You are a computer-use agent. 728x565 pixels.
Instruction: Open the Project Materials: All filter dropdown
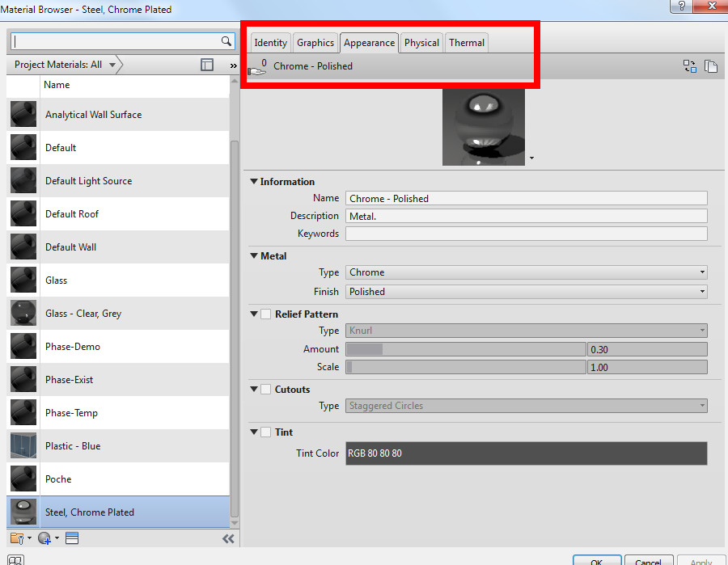(x=65, y=65)
